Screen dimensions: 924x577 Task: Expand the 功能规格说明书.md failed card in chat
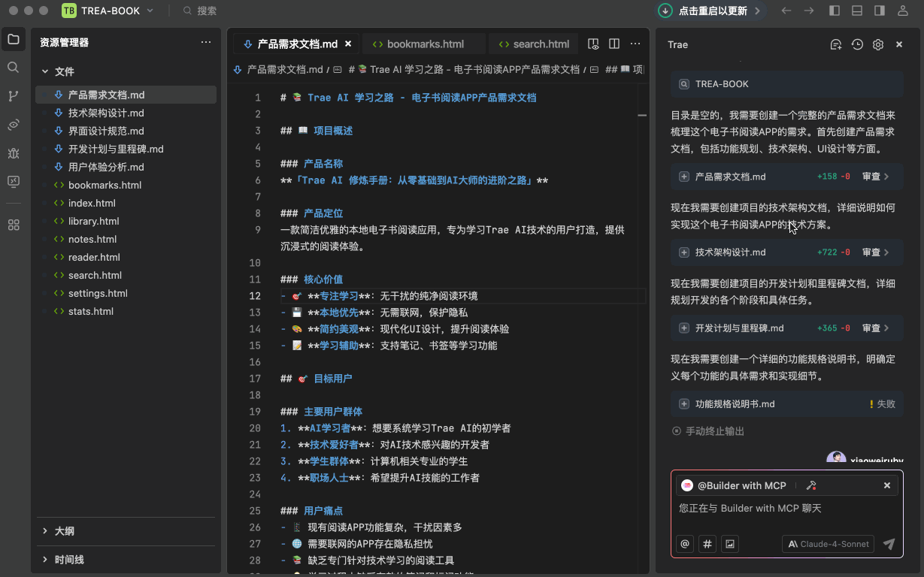tap(684, 404)
